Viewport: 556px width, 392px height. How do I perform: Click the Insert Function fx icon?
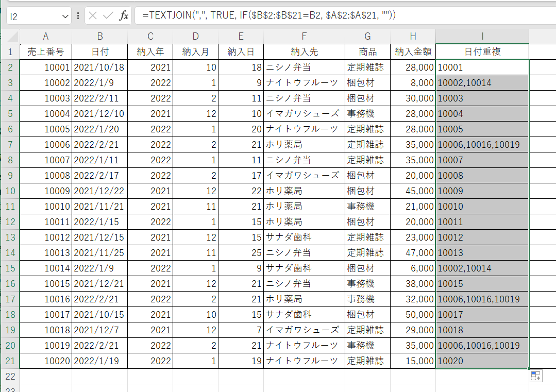(x=123, y=15)
